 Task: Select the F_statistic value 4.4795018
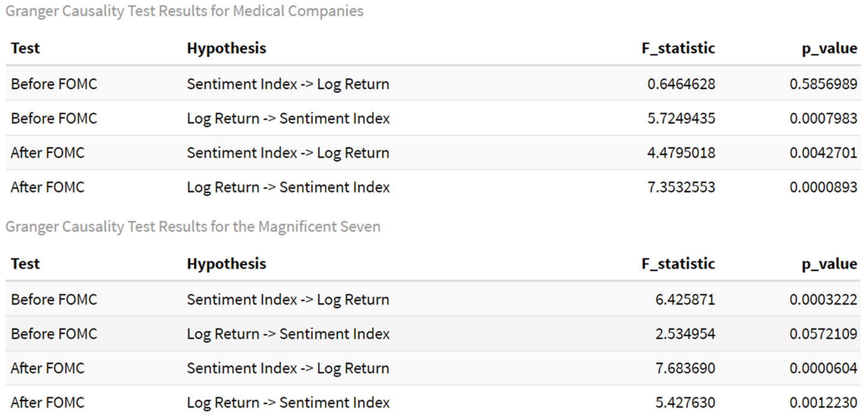[681, 153]
